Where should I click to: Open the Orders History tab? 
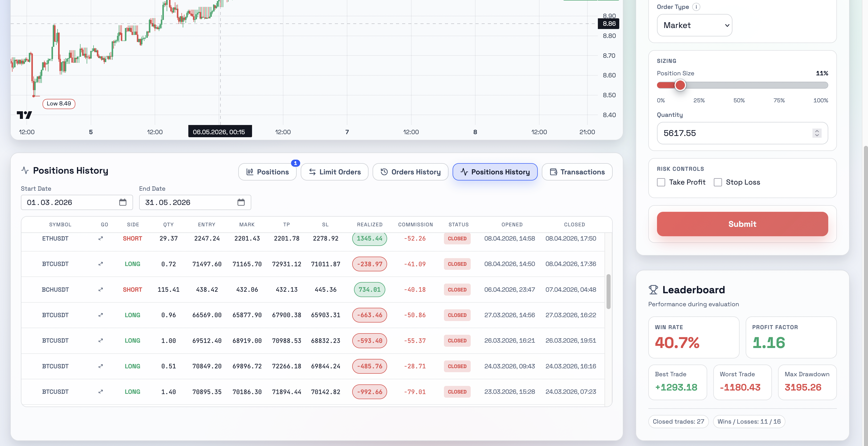coord(410,172)
